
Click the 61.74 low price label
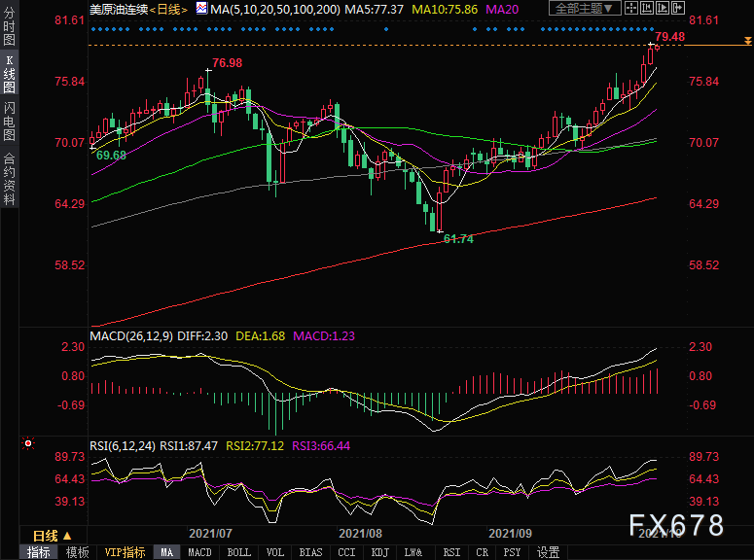click(x=457, y=238)
